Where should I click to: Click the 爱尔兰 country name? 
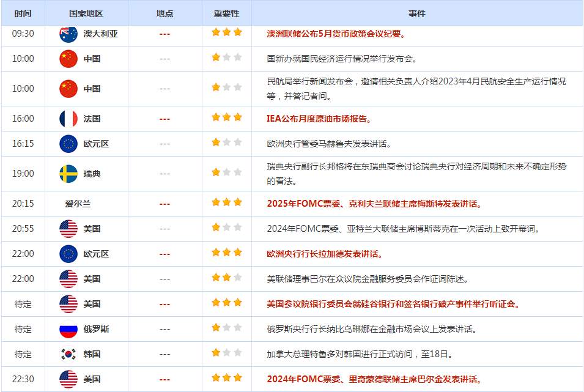(x=78, y=204)
